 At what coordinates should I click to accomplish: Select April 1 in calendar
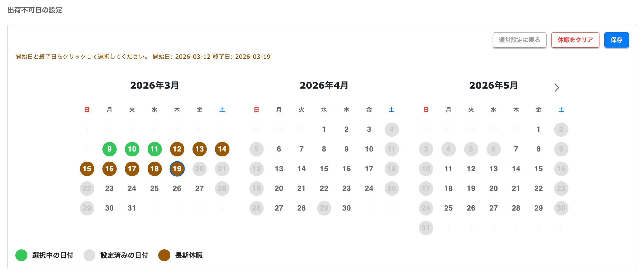point(324,129)
